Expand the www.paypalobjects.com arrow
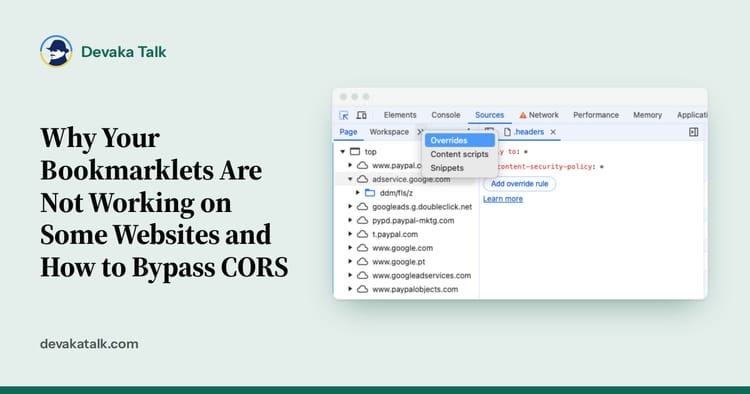This screenshot has height=394, width=750. (x=350, y=289)
